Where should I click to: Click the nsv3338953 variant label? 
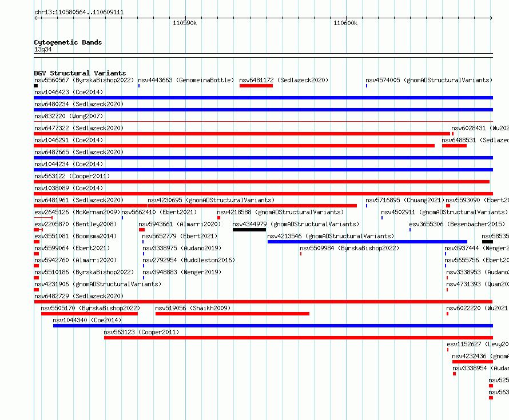tap(477, 272)
